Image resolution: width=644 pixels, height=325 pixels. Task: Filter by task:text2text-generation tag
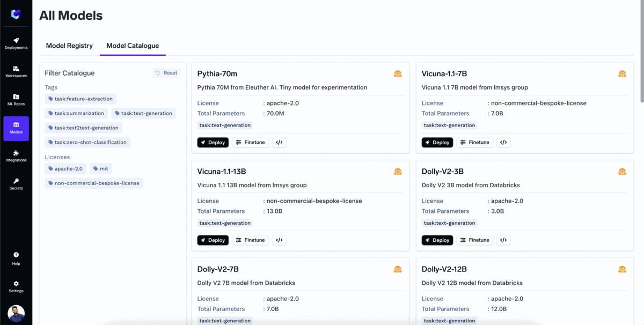83,128
